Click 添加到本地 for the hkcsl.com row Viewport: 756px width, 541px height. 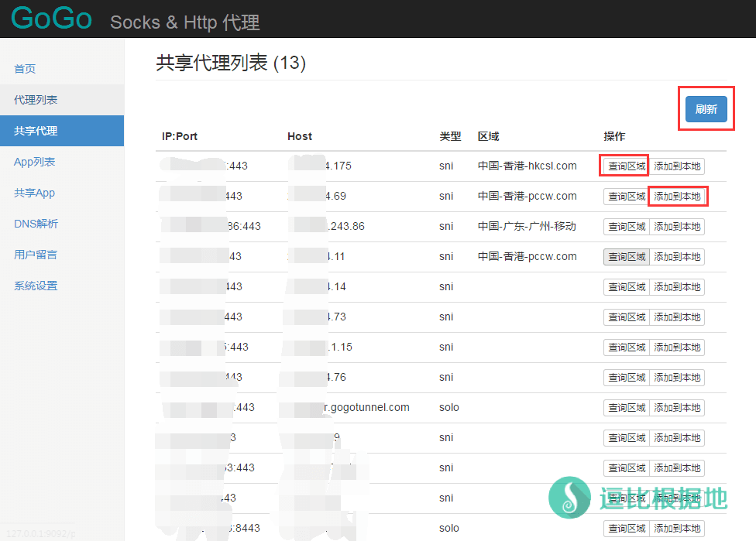(677, 166)
